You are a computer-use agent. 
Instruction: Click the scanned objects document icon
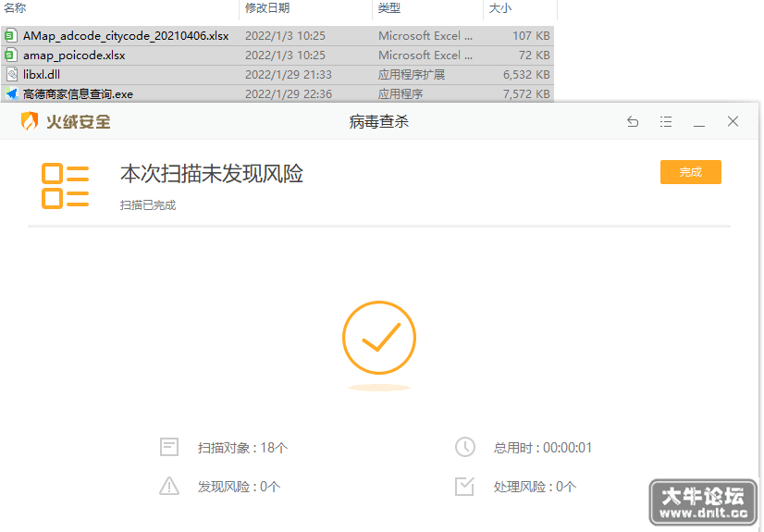tap(169, 447)
